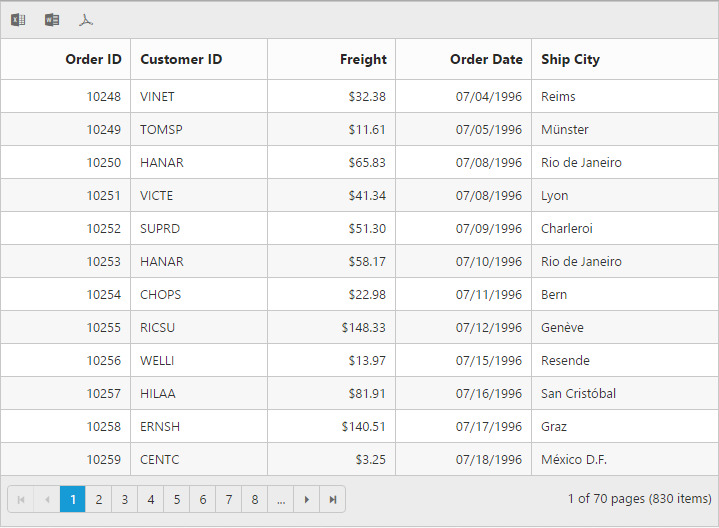
Task: Sort by Customer ID column header
Action: click(x=181, y=59)
